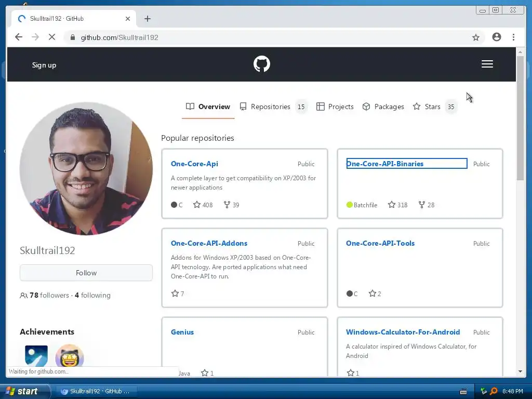Click the system tray search magnifier icon
Image resolution: width=532 pixels, height=399 pixels.
click(494, 391)
